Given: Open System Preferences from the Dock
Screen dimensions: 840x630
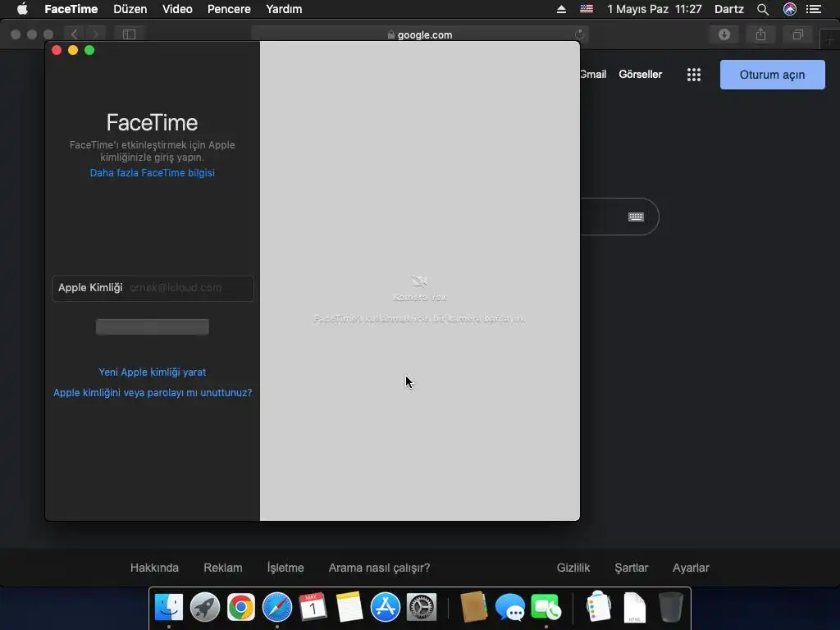Looking at the screenshot, I should [x=422, y=608].
